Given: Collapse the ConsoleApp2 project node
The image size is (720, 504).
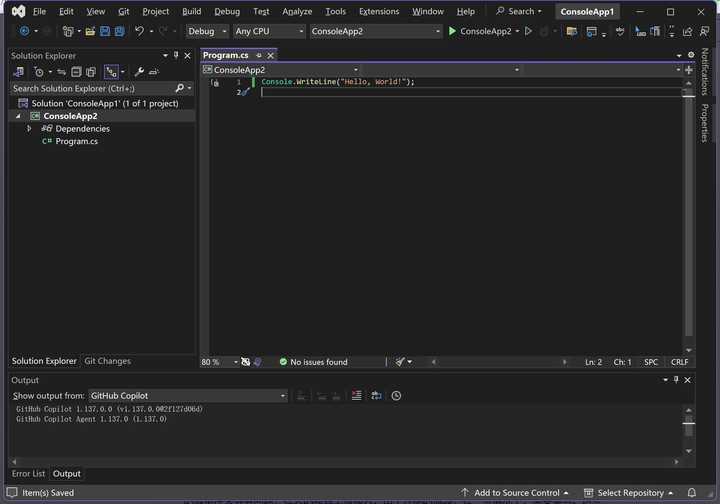Looking at the screenshot, I should pyautogui.click(x=18, y=116).
